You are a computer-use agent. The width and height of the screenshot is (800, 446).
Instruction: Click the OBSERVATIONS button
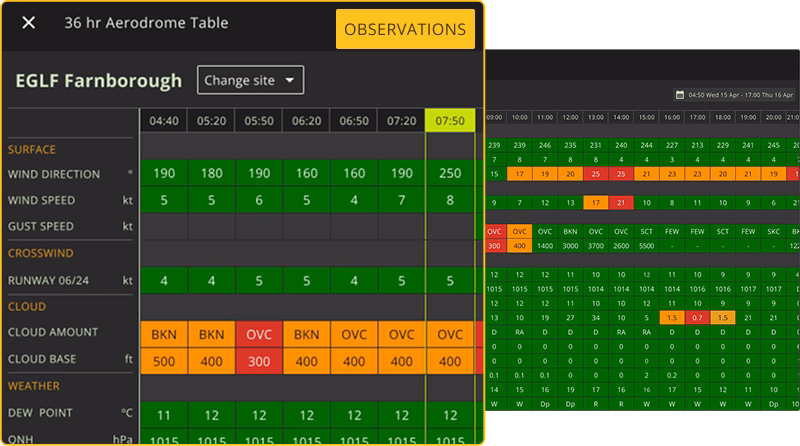click(405, 29)
